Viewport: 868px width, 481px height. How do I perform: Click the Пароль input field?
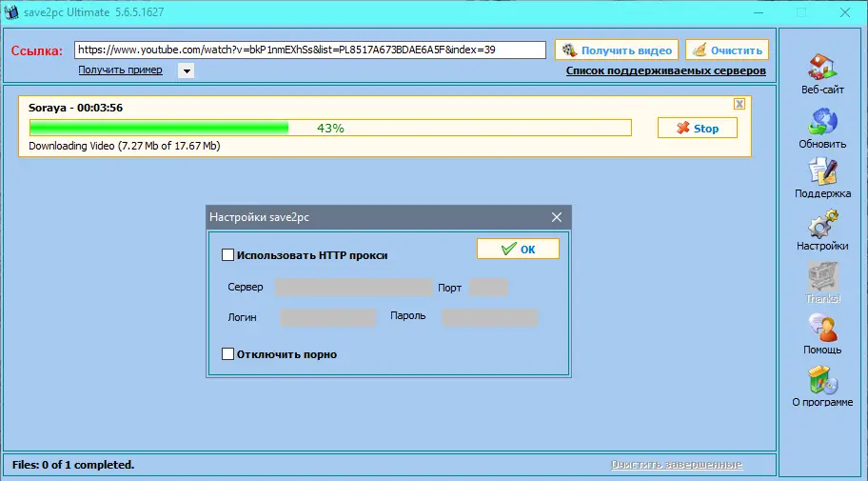coord(489,317)
